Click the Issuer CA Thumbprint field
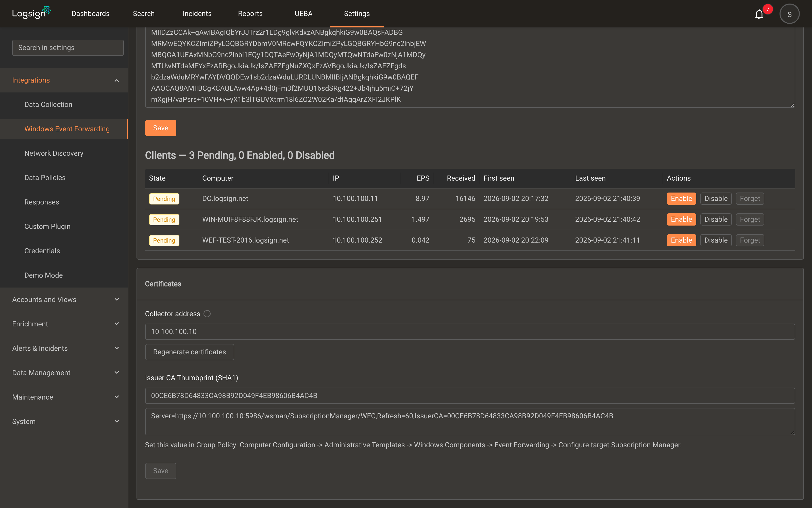 (470, 396)
